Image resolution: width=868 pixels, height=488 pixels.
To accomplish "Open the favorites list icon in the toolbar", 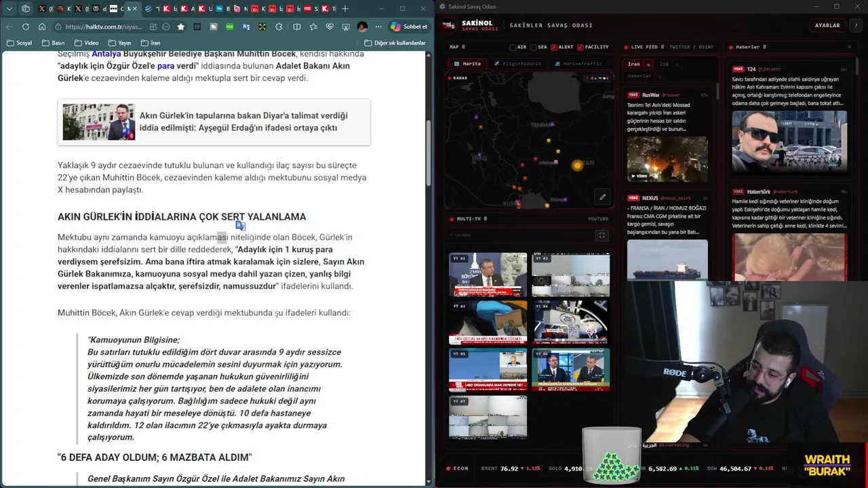I will click(313, 26).
